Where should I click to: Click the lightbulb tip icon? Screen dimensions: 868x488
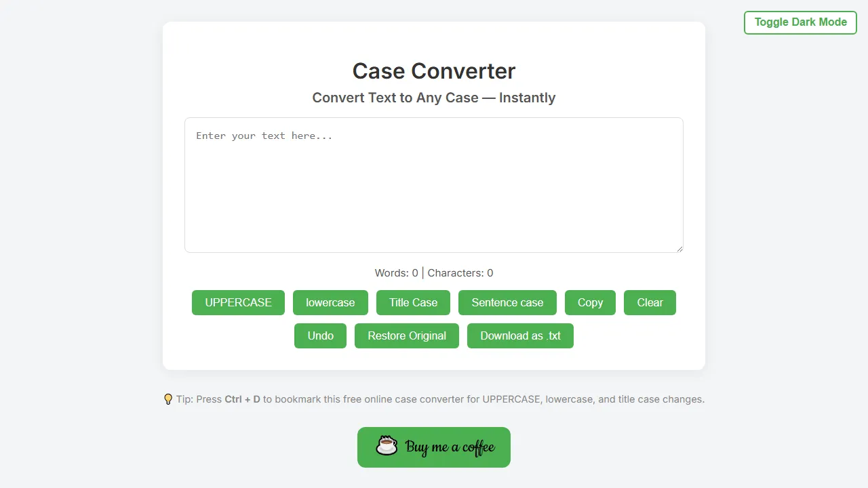(x=167, y=399)
